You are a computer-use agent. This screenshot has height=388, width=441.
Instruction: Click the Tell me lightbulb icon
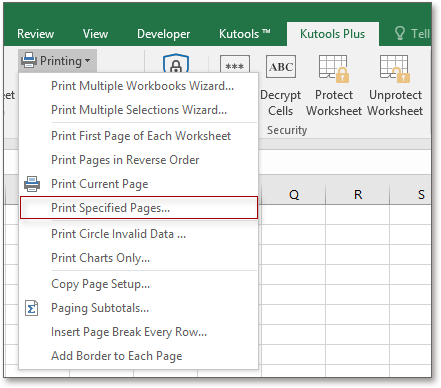(x=399, y=34)
